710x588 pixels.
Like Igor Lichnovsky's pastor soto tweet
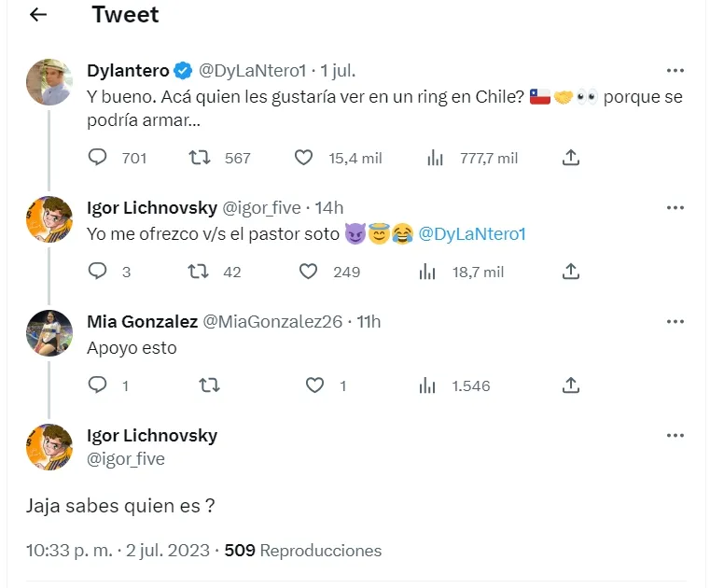[x=309, y=272]
